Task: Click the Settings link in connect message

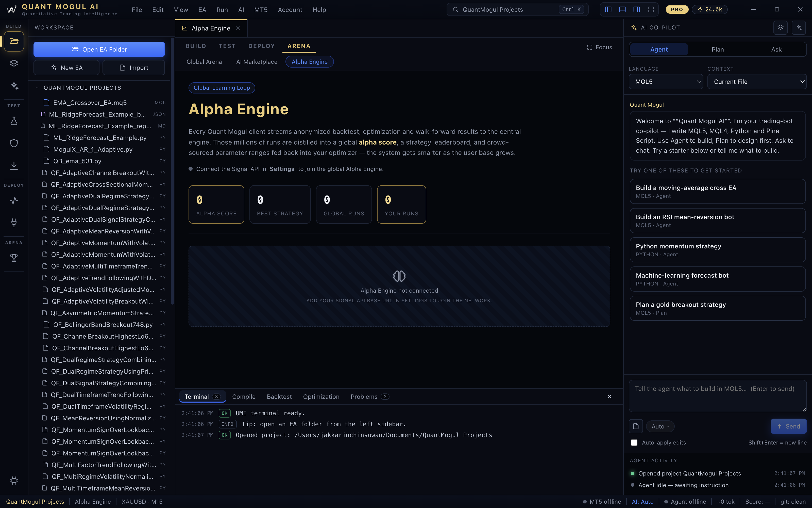Action: 282,169
